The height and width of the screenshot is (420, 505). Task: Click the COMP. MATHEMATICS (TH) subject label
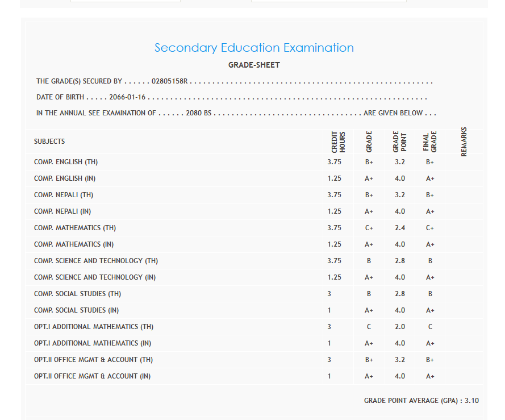tap(75, 228)
